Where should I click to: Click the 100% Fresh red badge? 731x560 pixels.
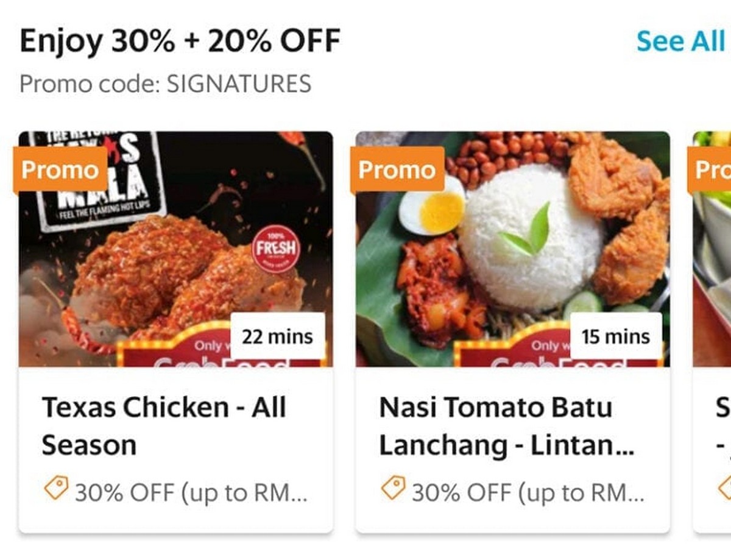[276, 249]
